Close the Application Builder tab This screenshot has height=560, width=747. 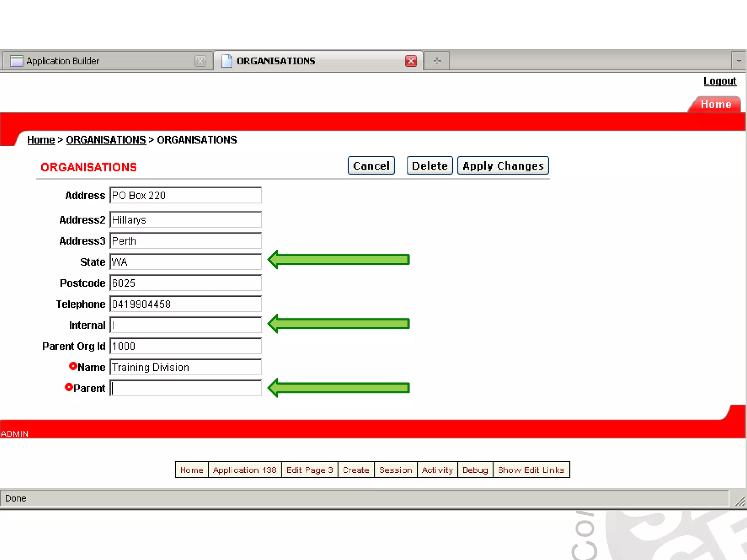coord(200,61)
